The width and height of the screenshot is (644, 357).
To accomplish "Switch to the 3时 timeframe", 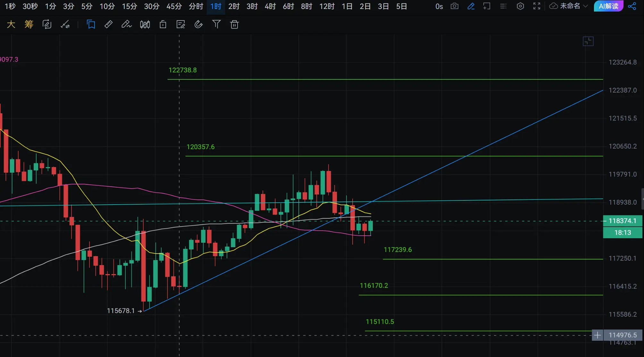I will (252, 6).
